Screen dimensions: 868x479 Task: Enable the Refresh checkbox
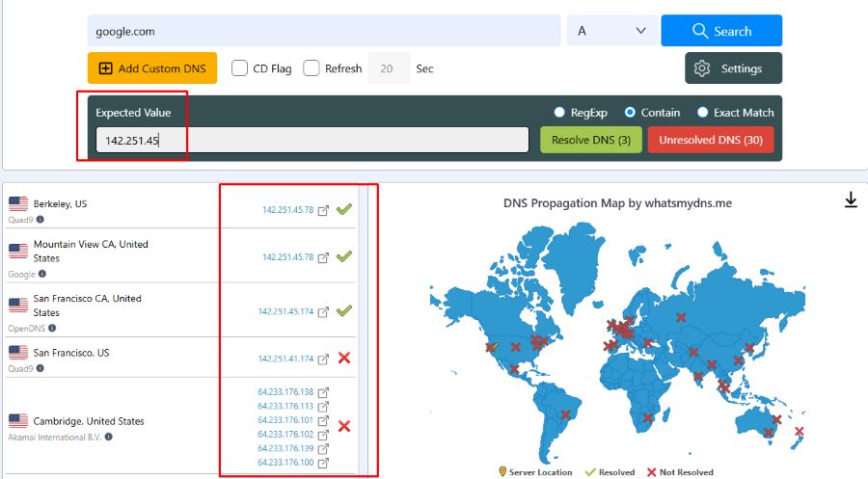(x=312, y=68)
